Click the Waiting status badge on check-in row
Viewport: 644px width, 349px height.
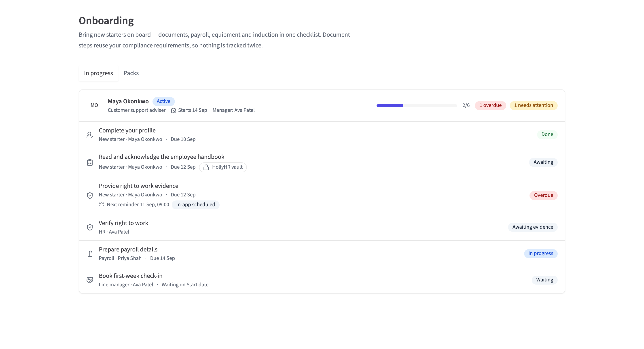pyautogui.click(x=544, y=280)
